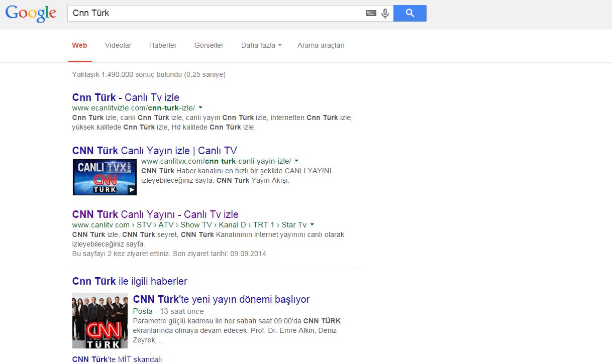Start voice search with the microphone icon
The image size is (612, 364).
click(384, 13)
